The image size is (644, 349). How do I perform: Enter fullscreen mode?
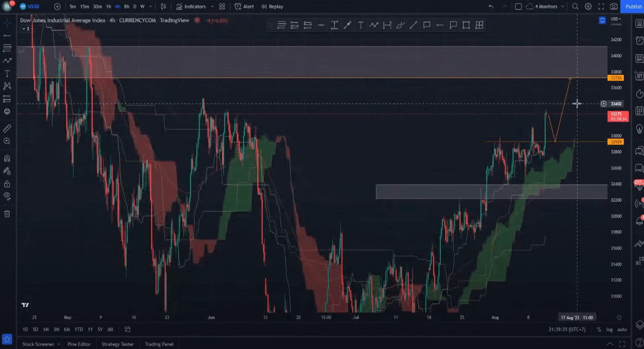click(x=601, y=6)
